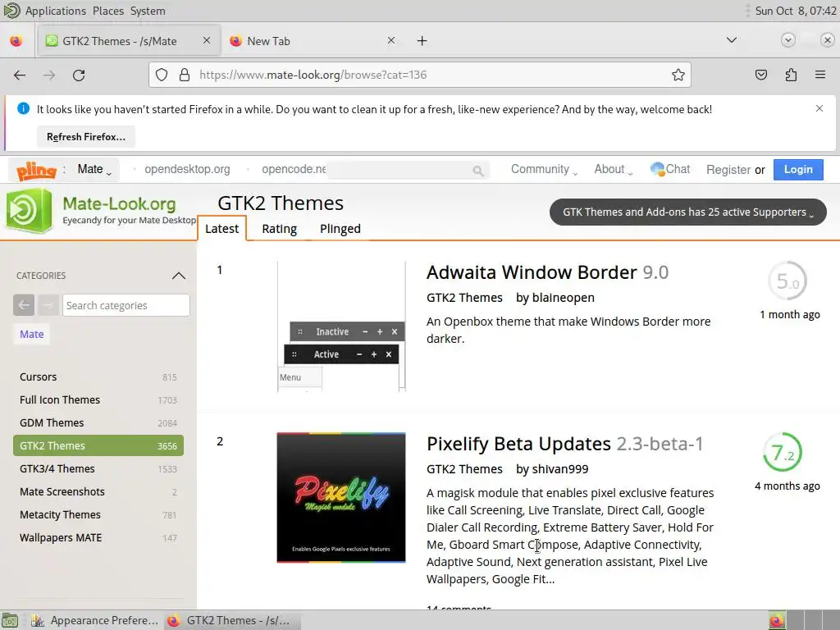Switch to the Rating tab

(279, 229)
